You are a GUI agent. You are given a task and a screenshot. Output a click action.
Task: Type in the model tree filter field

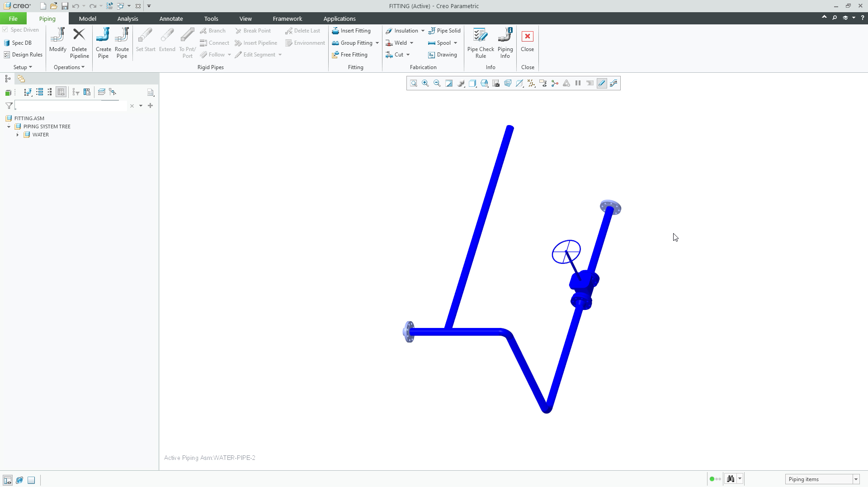[70, 105]
